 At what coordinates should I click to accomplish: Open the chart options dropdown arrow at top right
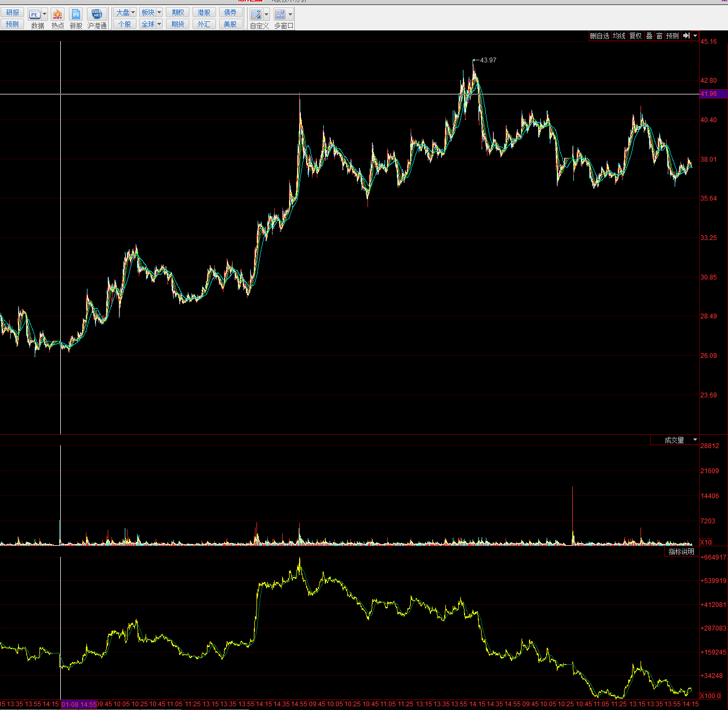(x=695, y=36)
